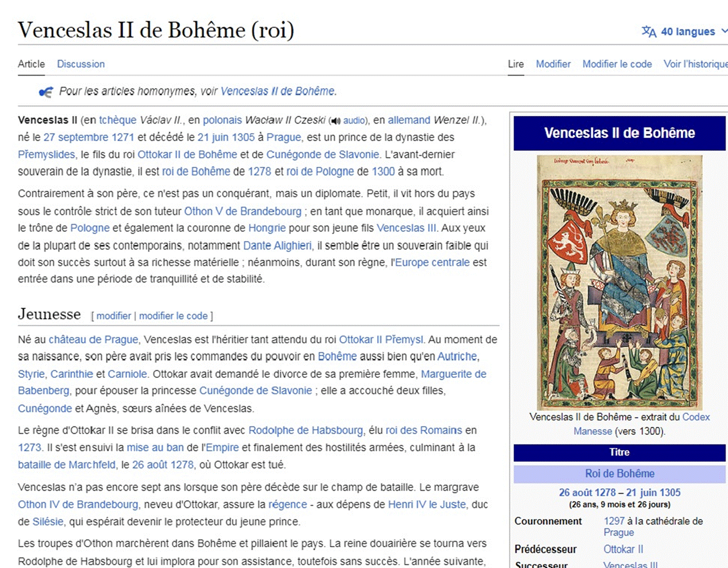Open the year 1300 link
The image size is (728, 568).
(x=383, y=171)
